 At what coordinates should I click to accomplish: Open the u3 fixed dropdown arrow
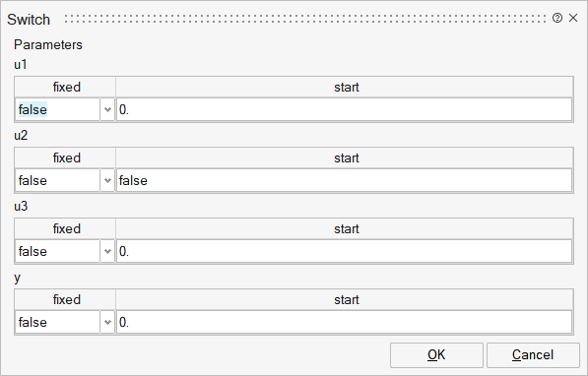(107, 251)
